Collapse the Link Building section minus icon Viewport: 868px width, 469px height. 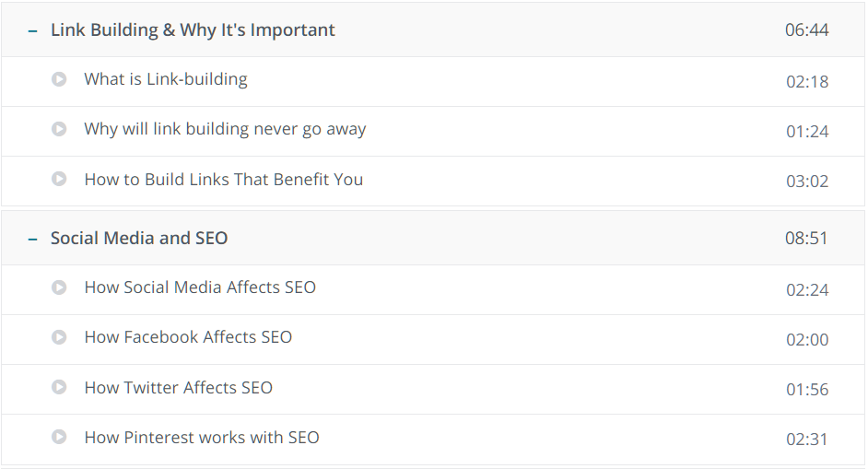point(32,31)
